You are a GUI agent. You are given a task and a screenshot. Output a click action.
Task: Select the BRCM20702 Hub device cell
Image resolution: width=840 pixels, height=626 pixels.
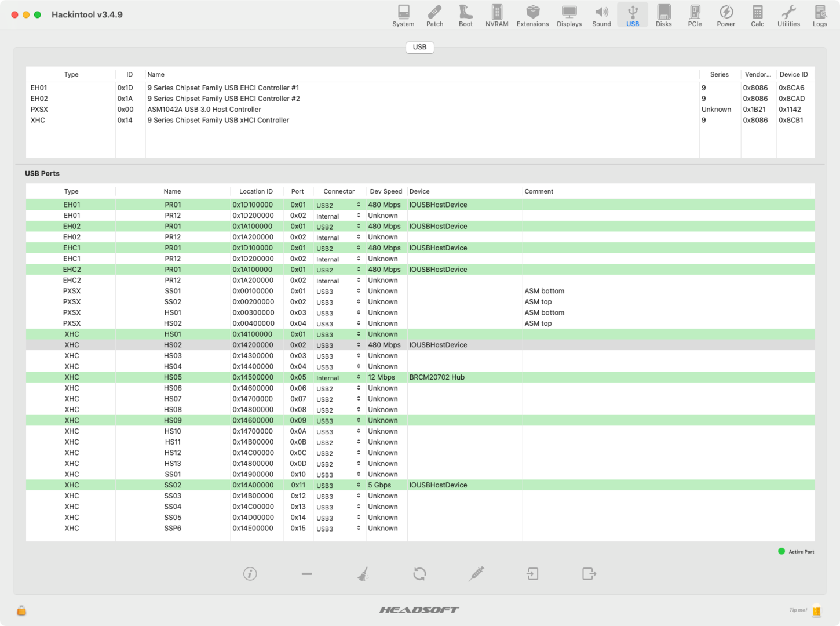tap(437, 377)
